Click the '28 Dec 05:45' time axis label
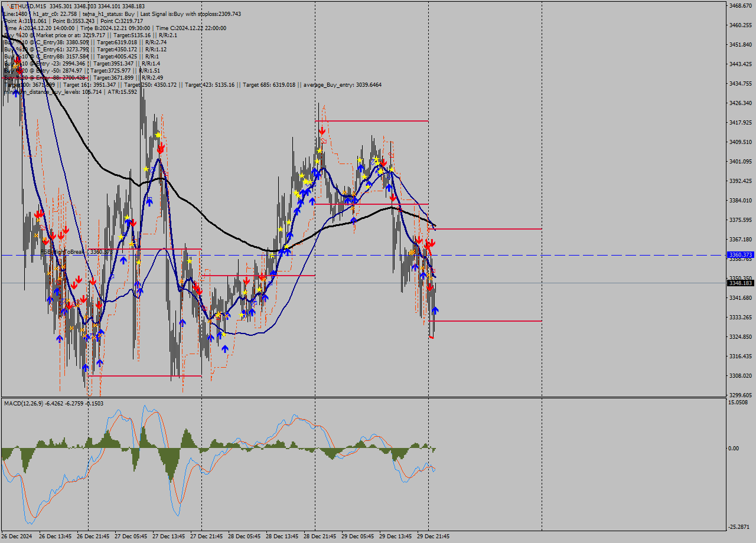 point(245,537)
